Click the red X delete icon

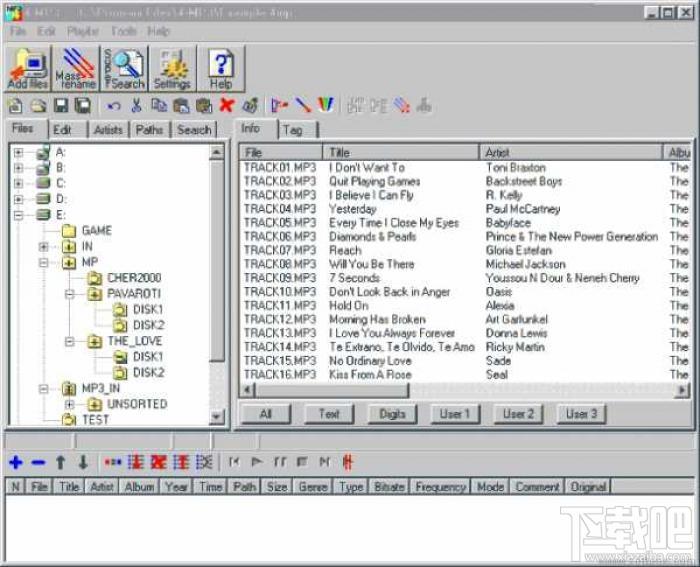(227, 105)
